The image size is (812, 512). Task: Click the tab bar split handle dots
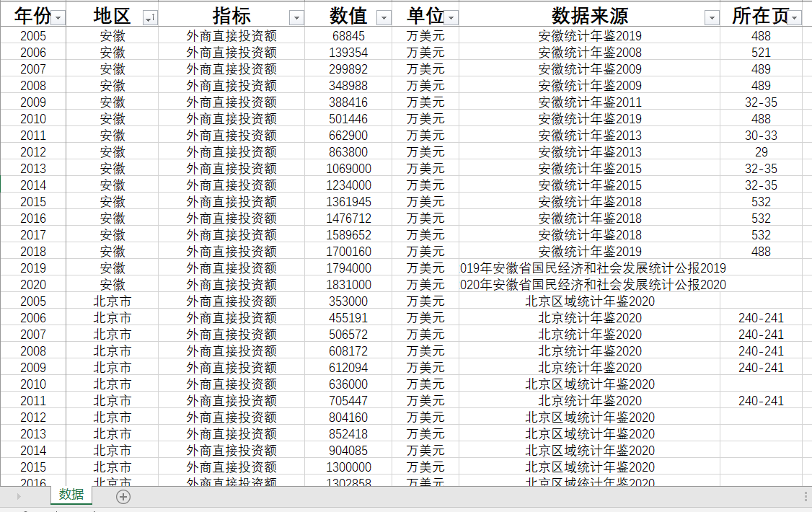tap(806, 496)
